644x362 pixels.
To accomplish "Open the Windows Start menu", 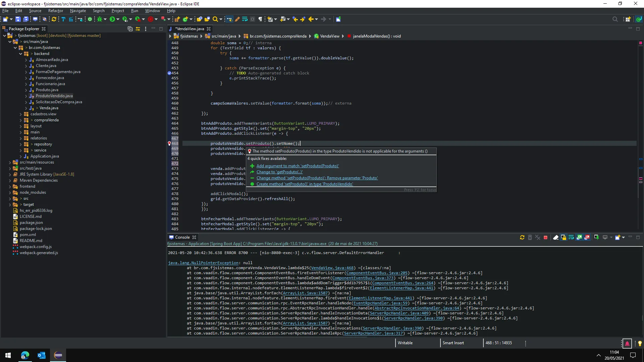I will point(8,355).
